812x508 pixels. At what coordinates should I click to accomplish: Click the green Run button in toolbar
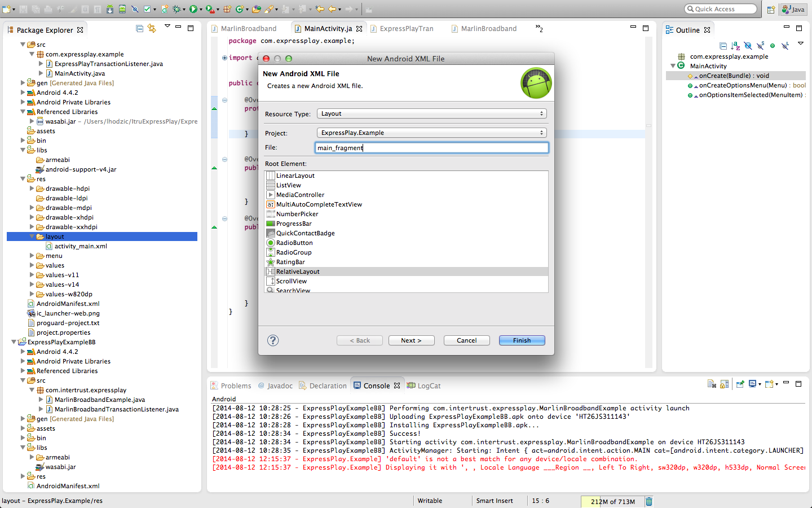click(x=193, y=9)
